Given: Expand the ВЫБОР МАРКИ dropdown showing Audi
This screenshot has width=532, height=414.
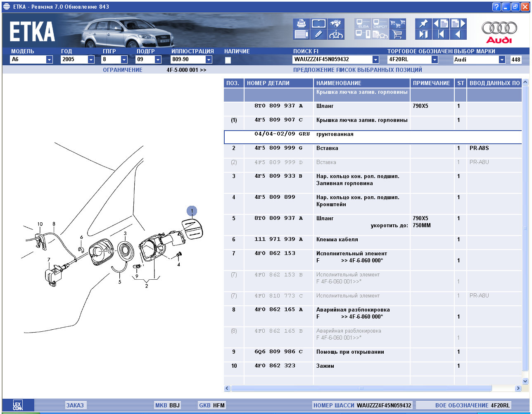Looking at the screenshot, I should click(x=502, y=59).
